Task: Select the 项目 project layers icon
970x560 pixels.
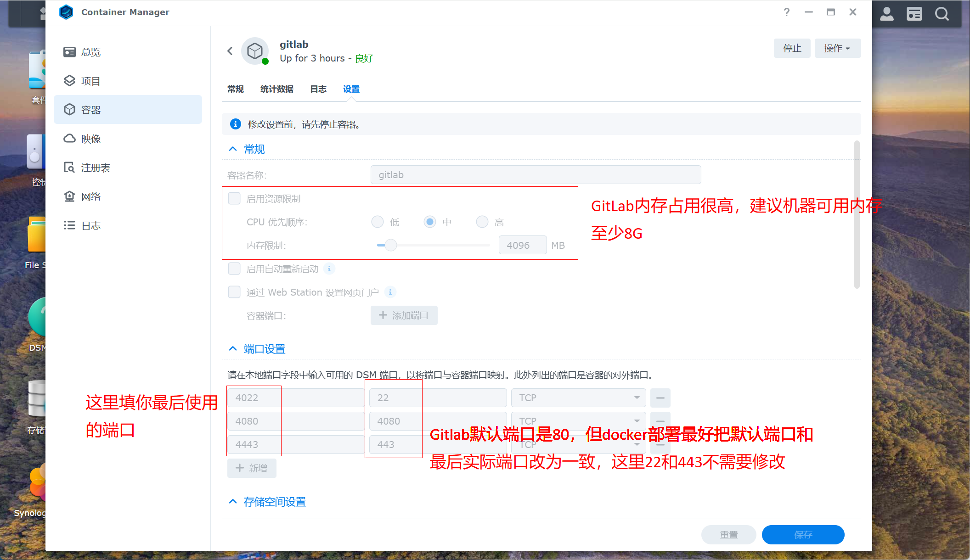Action: [x=69, y=81]
